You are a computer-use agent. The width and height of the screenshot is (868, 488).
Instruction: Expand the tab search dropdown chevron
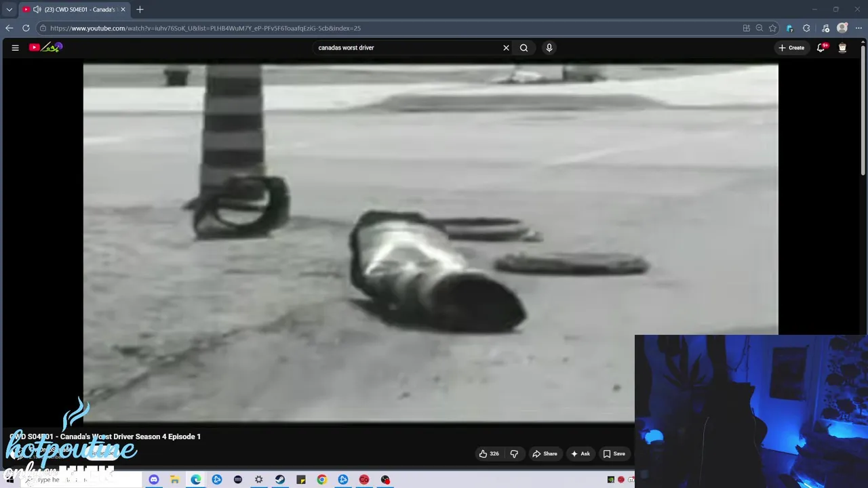9,9
